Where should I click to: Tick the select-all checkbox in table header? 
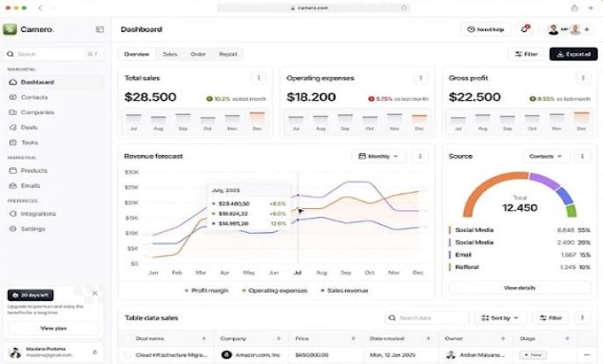tap(128, 338)
